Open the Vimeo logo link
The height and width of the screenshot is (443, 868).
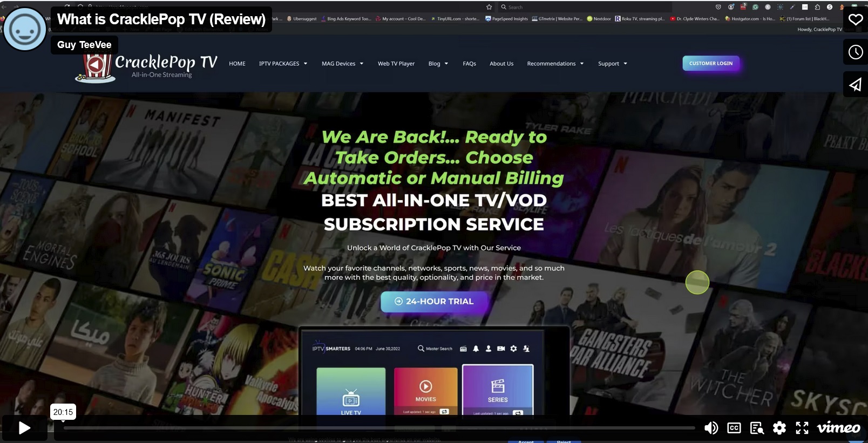pos(838,428)
